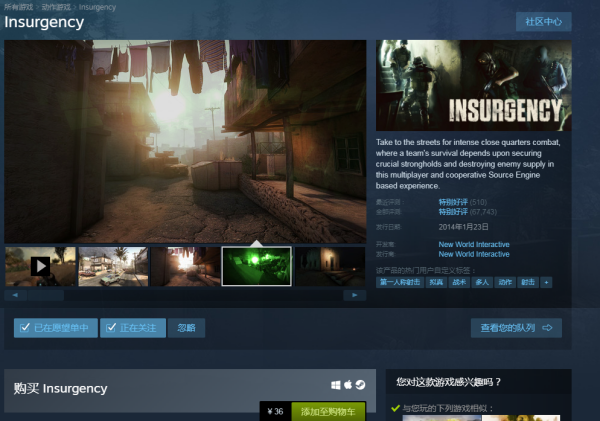
Task: Click the 所有游戏 breadcrumb link
Action: click(x=18, y=7)
